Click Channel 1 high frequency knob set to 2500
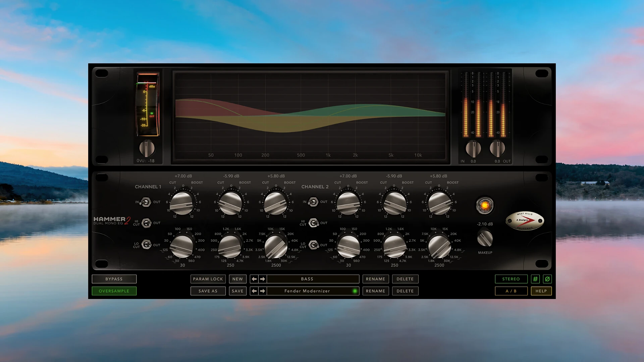Image resolution: width=644 pixels, height=362 pixels. click(276, 246)
